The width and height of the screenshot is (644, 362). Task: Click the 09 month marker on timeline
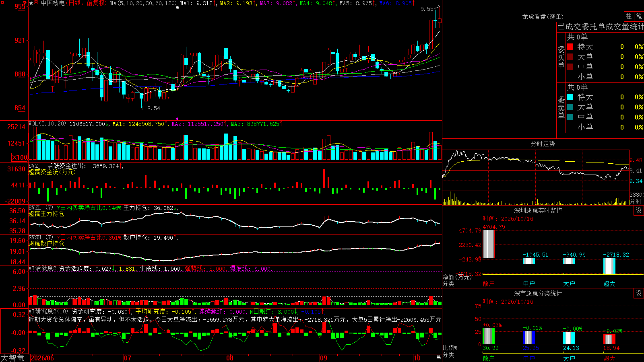point(324,358)
